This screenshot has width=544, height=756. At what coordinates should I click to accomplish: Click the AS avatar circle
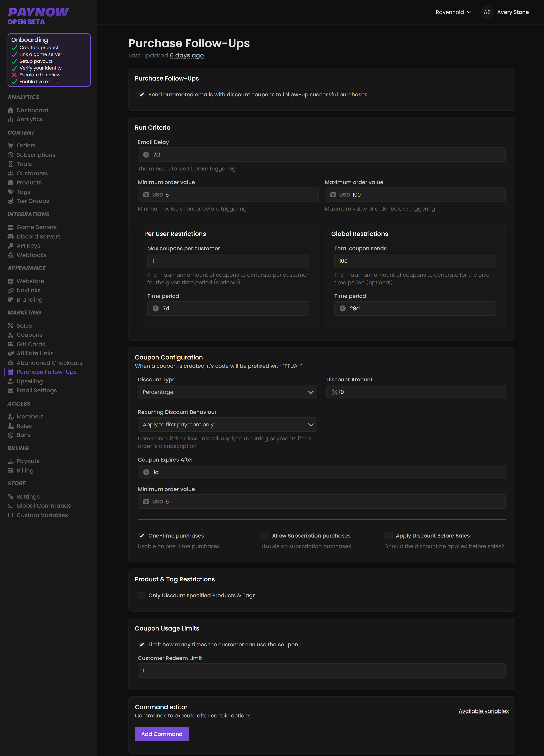coord(487,12)
